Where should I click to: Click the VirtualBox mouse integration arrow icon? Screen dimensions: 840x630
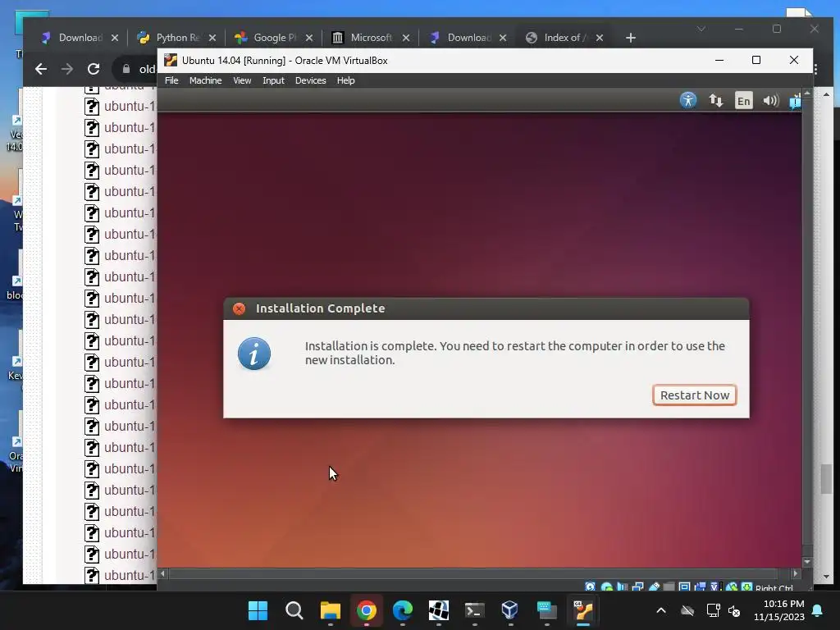pyautogui.click(x=732, y=587)
